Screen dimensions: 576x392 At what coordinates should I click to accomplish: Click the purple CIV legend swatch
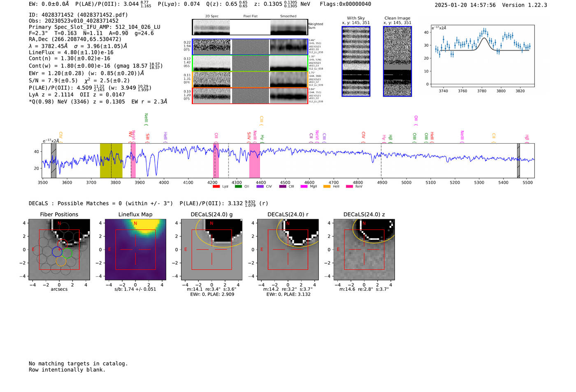[x=260, y=186]
